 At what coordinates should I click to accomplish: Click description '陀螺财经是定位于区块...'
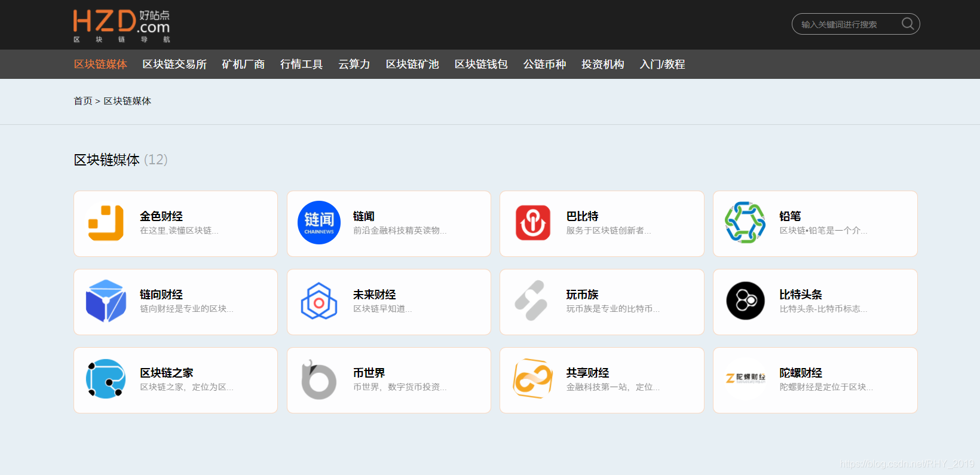point(826,387)
